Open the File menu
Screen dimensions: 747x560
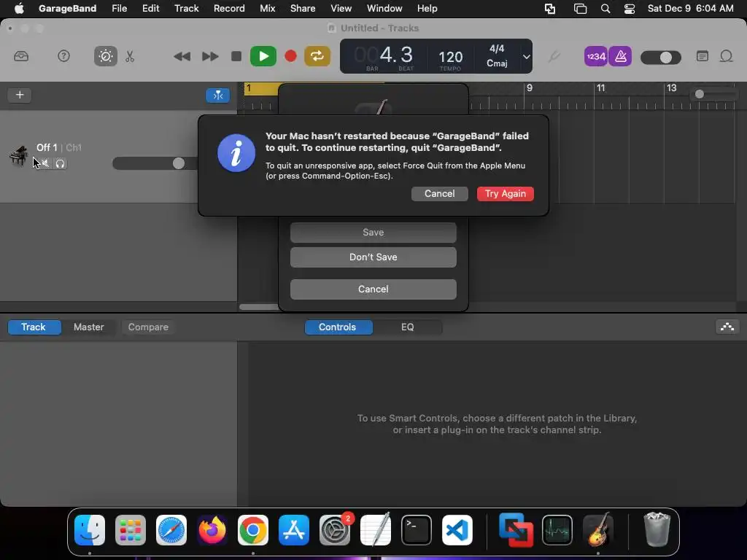(x=119, y=9)
